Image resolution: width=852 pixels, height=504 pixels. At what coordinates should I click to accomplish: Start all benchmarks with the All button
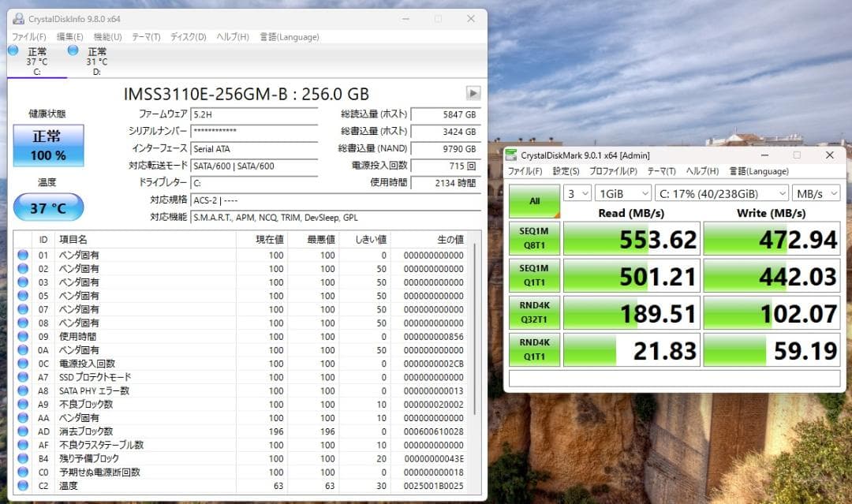[534, 199]
